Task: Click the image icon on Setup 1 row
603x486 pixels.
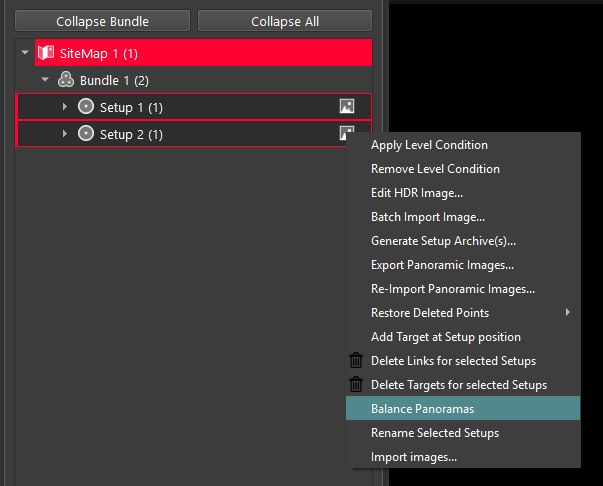Action: [347, 107]
